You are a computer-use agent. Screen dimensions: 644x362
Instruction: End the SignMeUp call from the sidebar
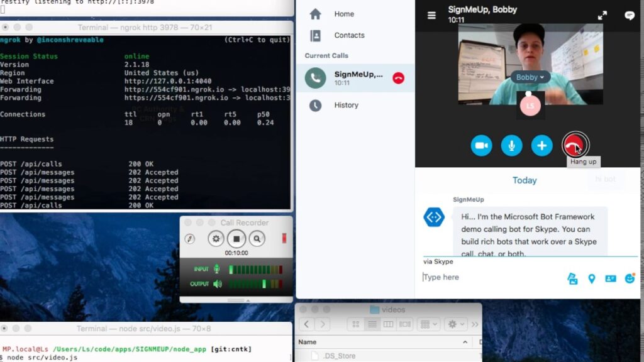[x=398, y=78]
